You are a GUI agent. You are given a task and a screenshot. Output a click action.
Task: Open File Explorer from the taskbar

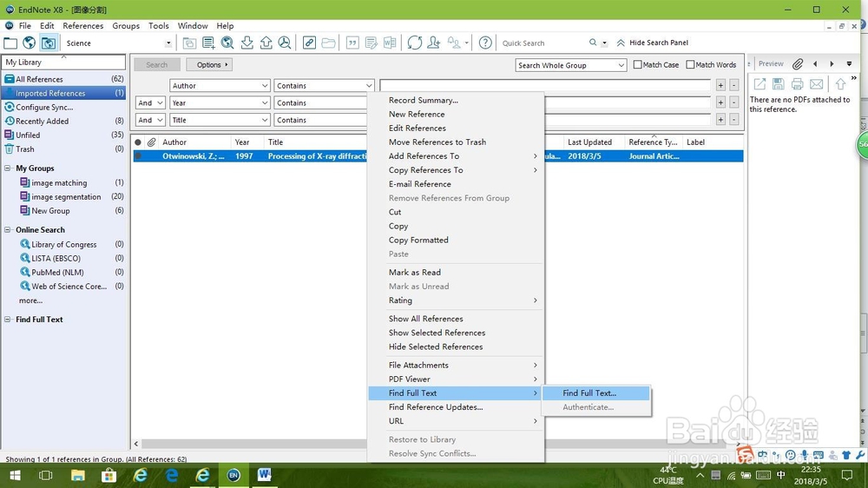77,475
